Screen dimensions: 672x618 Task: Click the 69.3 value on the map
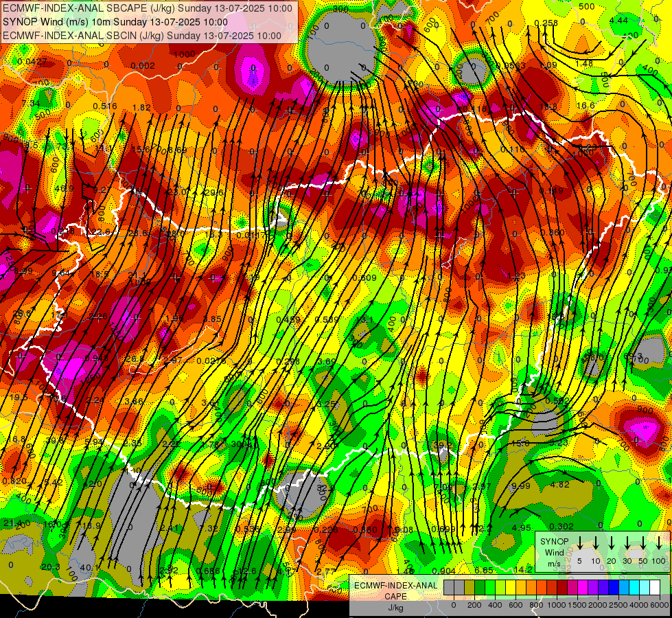tap(633, 356)
